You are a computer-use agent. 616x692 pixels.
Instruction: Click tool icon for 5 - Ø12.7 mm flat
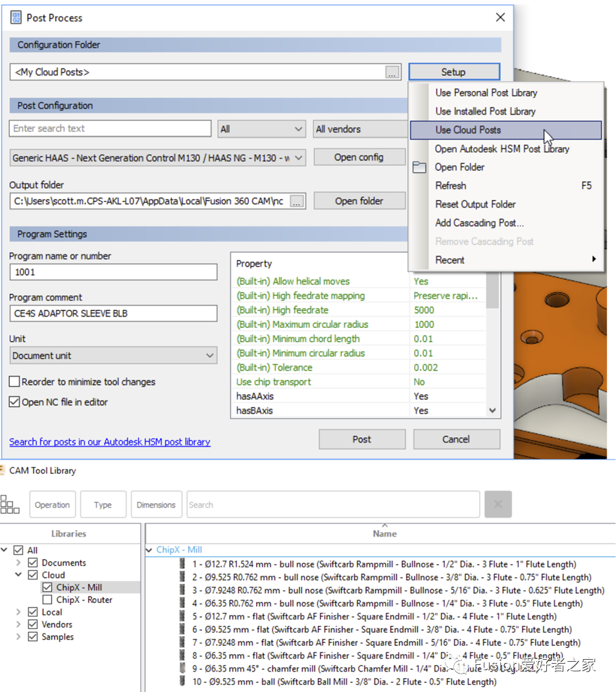coord(182,616)
